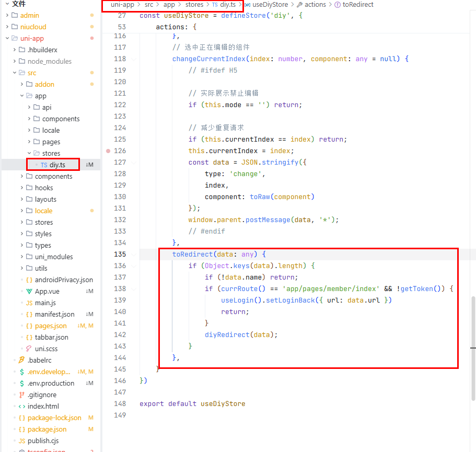Open diy.ts in the file tree
Image resolution: width=476 pixels, height=452 pixels.
click(57, 165)
